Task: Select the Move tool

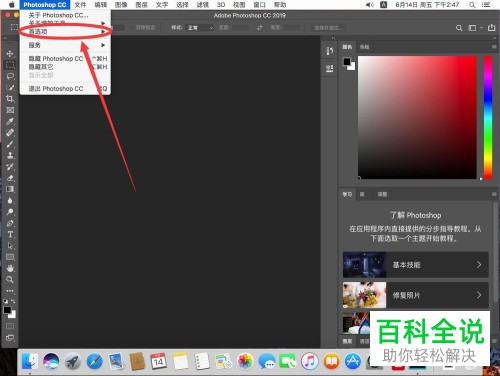Action: [x=10, y=54]
